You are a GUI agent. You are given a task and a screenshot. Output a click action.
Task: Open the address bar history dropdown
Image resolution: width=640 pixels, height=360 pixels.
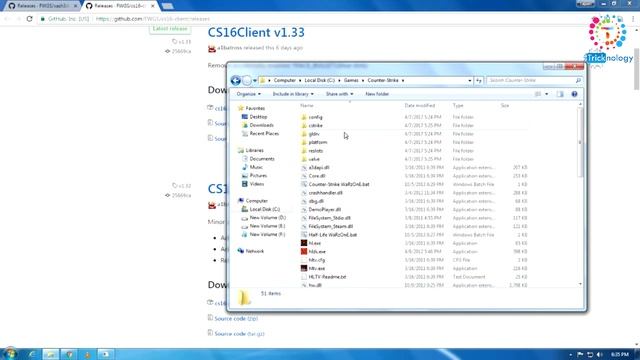(469, 80)
